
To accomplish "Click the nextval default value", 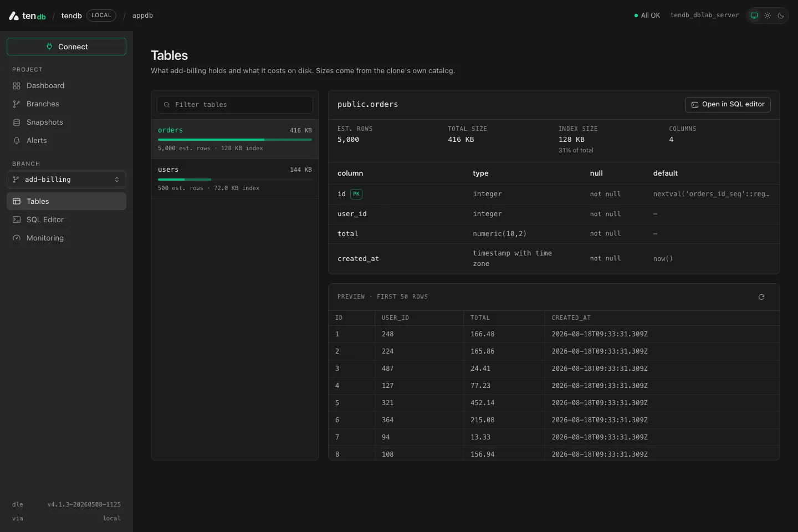I will tap(711, 194).
